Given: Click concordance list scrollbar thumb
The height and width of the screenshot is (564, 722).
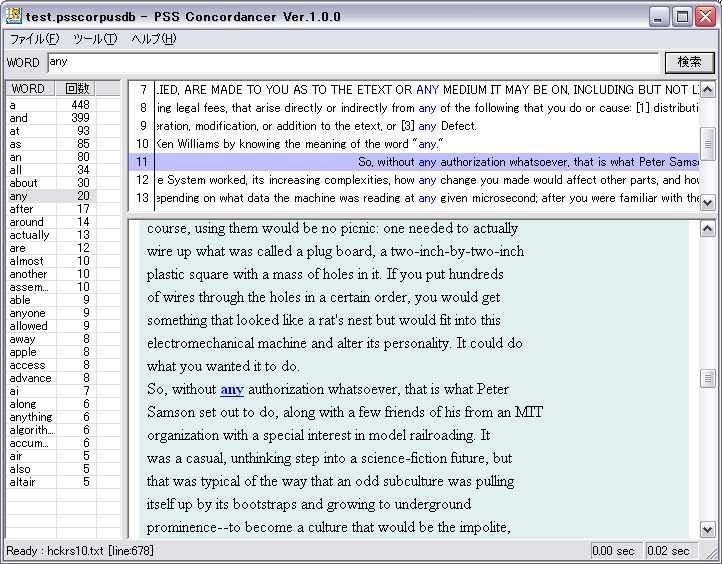Looking at the screenshot, I should point(707,144).
